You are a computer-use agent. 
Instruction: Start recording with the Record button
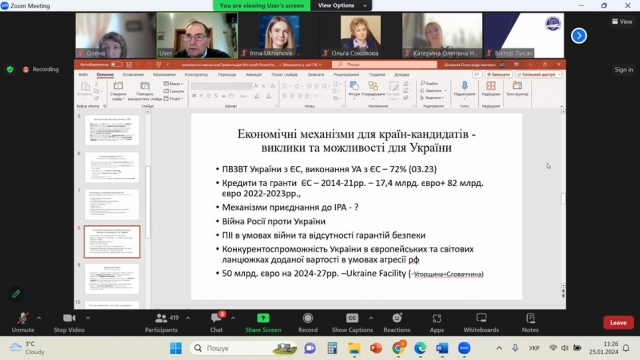(308, 322)
